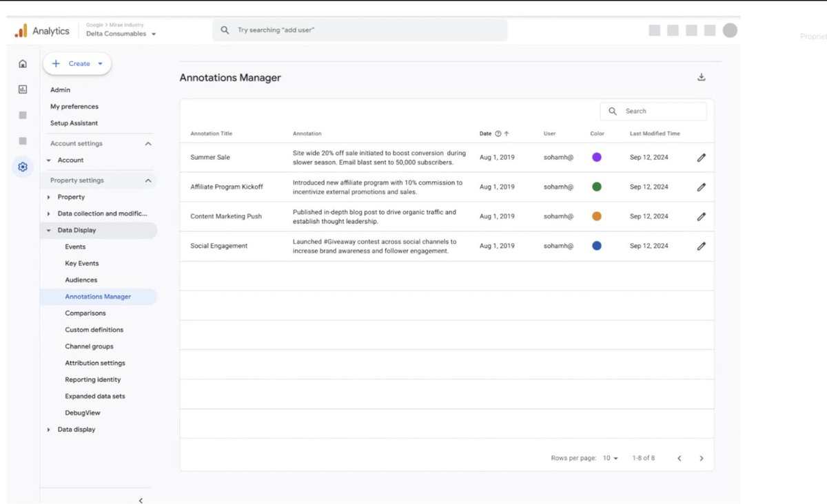Click the Admin gear icon in the rail

[22, 167]
